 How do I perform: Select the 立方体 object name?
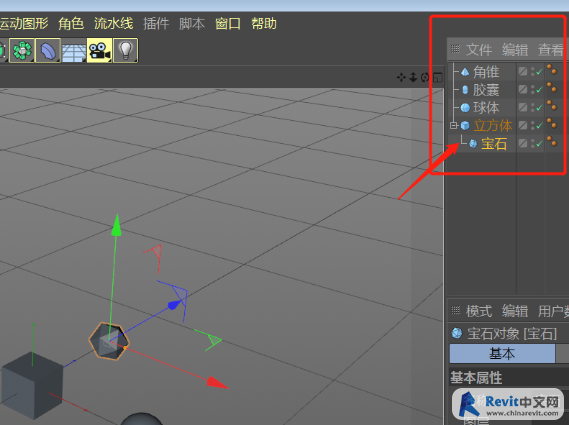click(493, 126)
